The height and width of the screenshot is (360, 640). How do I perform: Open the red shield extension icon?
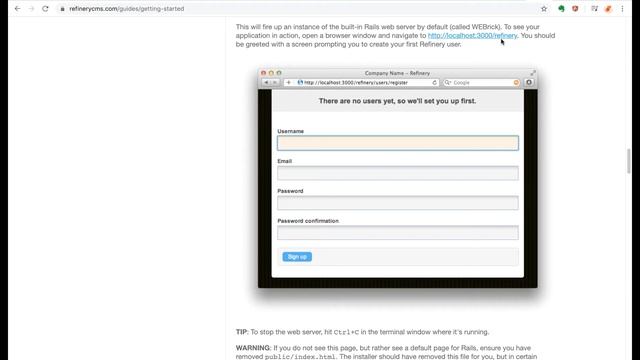pos(575,9)
